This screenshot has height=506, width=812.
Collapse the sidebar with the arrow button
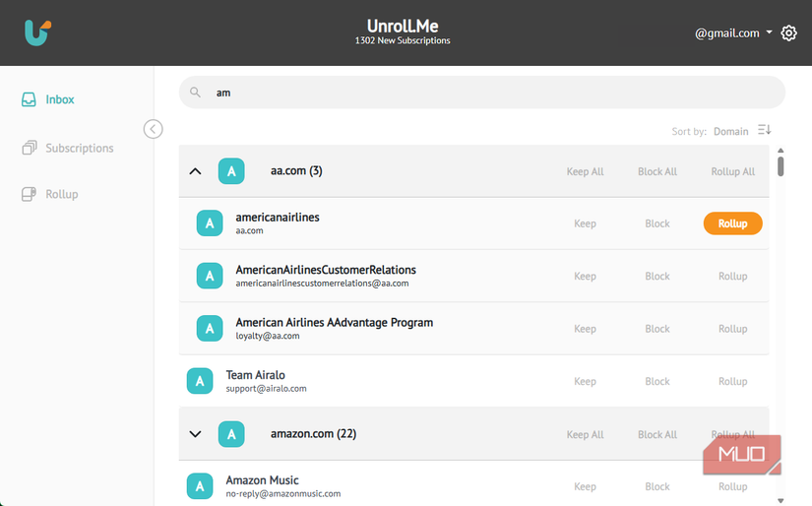tap(153, 129)
